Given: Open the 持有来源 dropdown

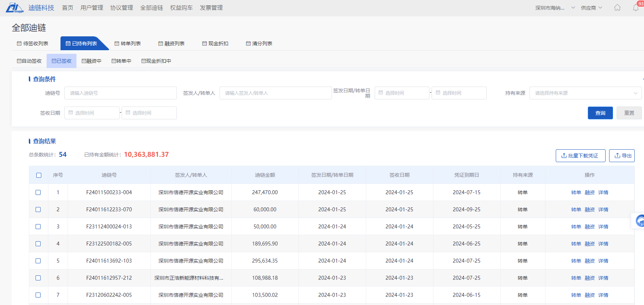Looking at the screenshot, I should (x=585, y=93).
